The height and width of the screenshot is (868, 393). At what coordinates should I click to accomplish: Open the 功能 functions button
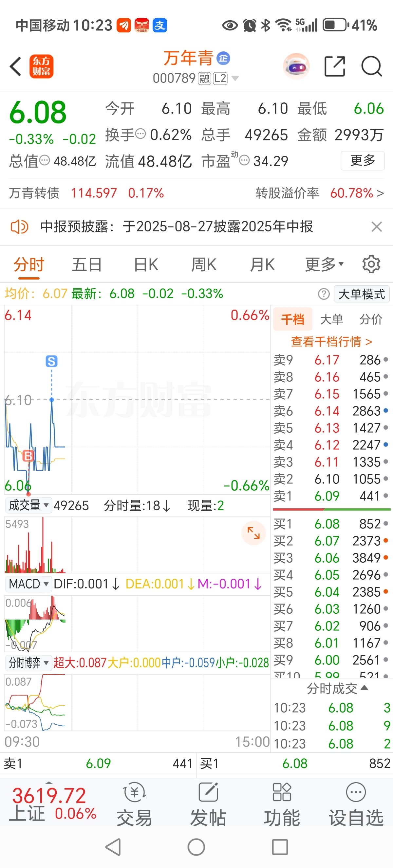point(282,804)
